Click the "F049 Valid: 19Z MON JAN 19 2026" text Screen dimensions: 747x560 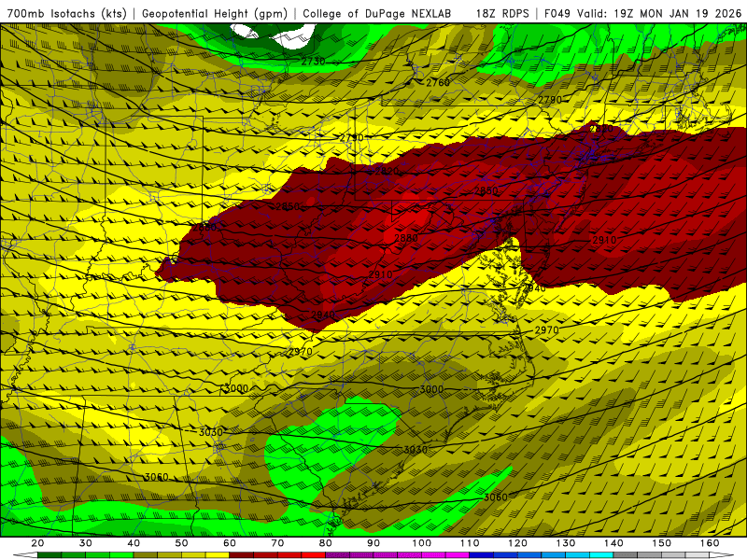[642, 13]
